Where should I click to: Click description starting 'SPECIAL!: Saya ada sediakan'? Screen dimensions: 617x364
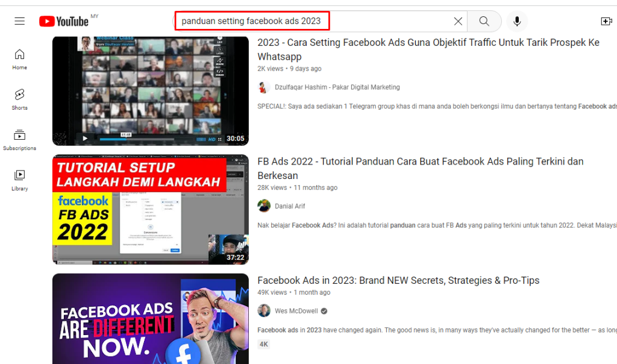tap(437, 106)
